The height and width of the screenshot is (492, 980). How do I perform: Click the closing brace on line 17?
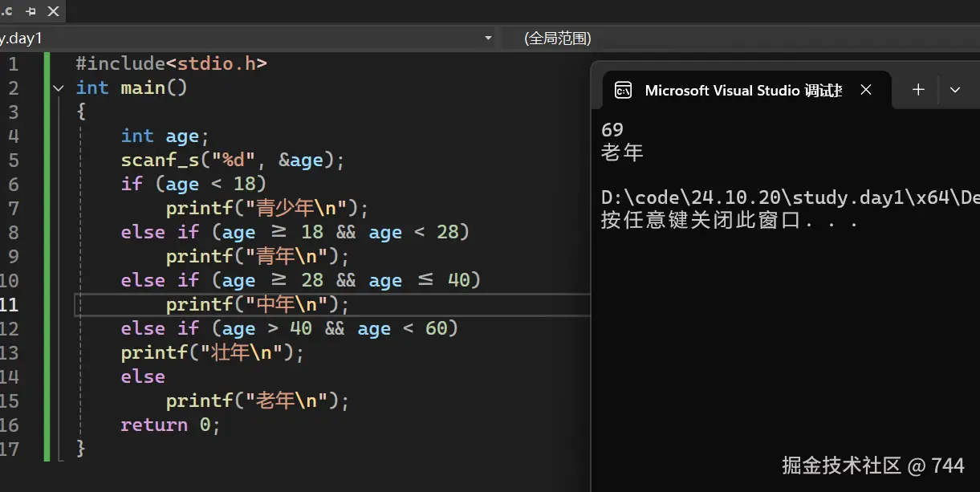point(80,448)
